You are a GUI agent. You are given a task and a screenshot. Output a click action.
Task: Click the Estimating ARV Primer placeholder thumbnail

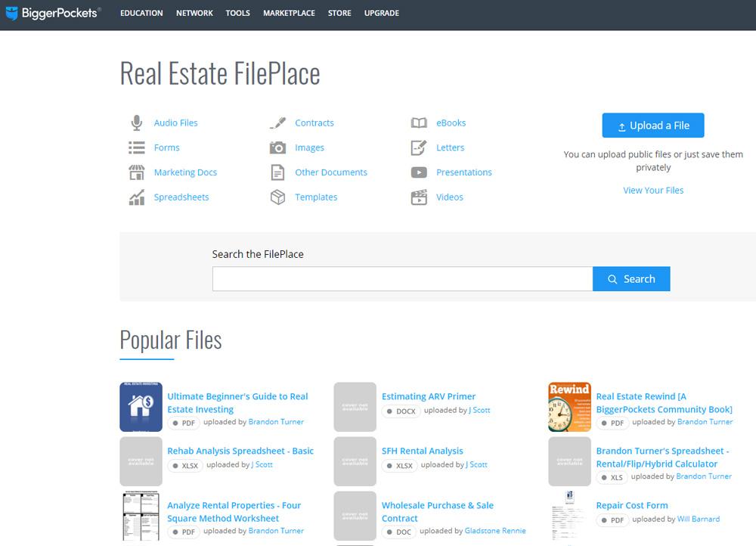[x=355, y=407]
